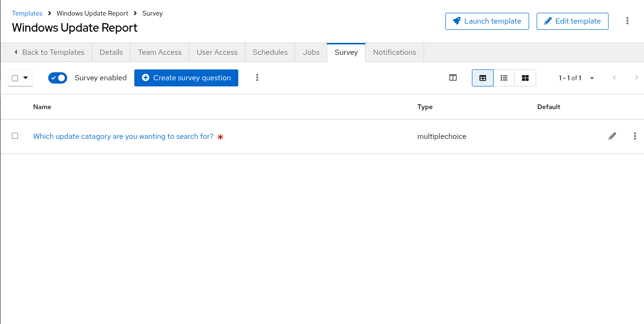The image size is (644, 324).
Task: Click the Edit template button
Action: pyautogui.click(x=573, y=21)
